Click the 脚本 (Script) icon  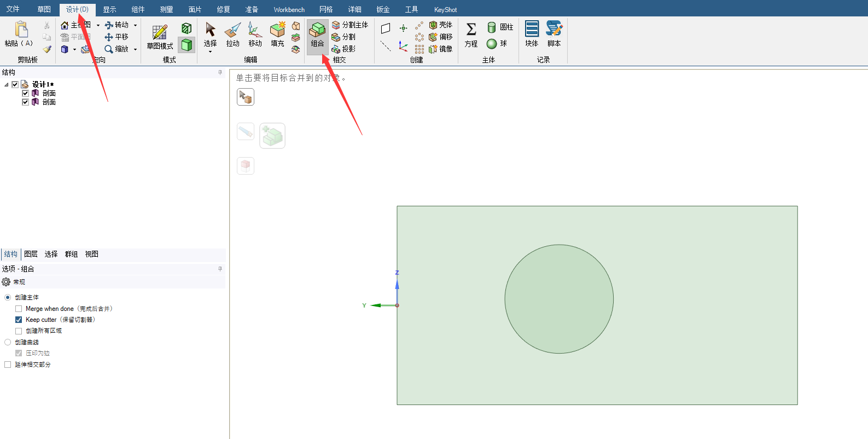click(x=554, y=34)
